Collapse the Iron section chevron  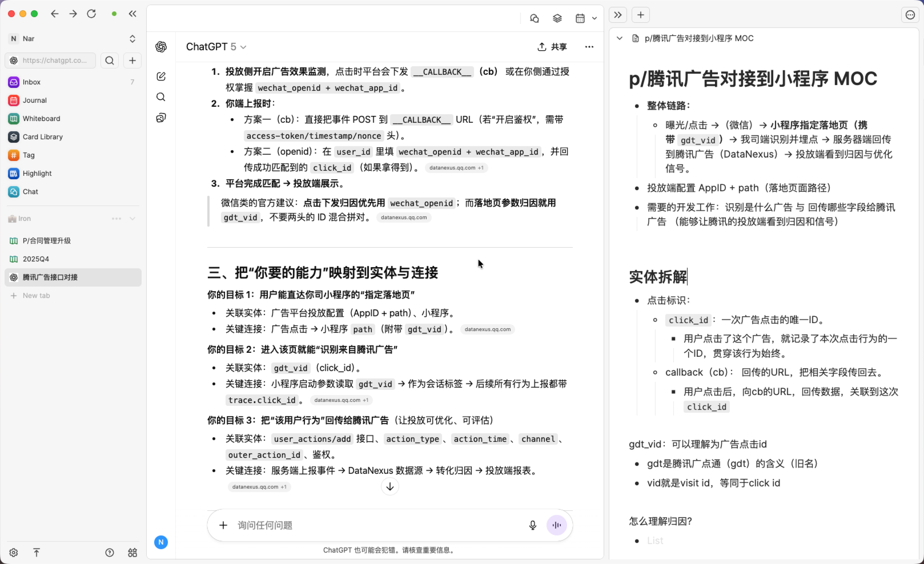(x=132, y=219)
